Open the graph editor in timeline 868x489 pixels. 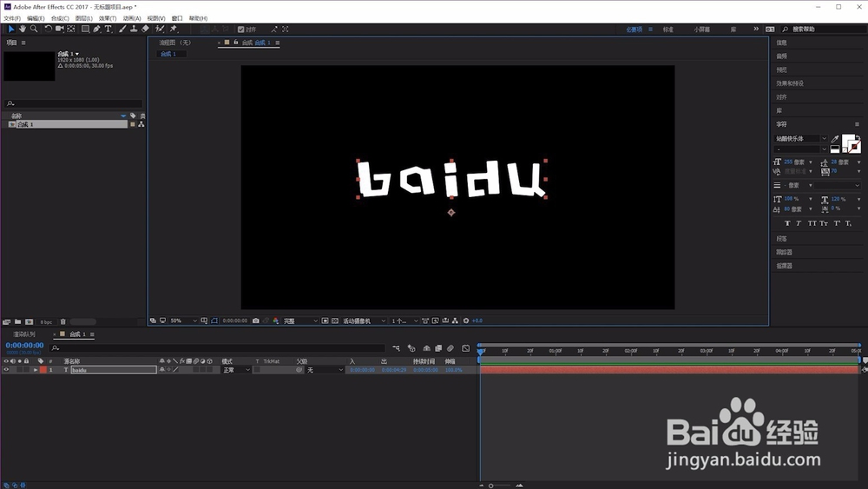click(465, 348)
